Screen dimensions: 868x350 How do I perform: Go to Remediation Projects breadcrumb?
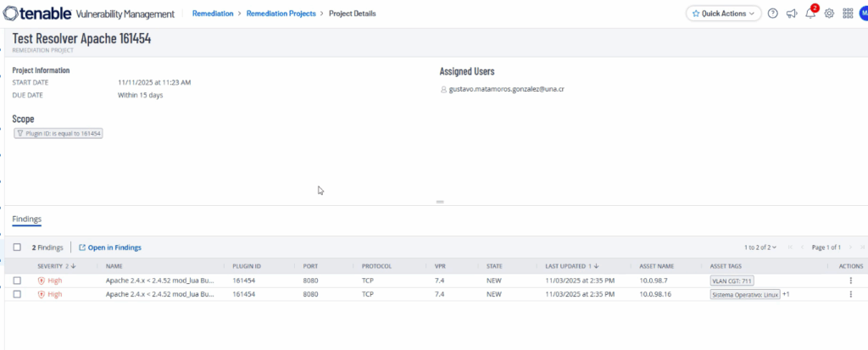point(281,14)
